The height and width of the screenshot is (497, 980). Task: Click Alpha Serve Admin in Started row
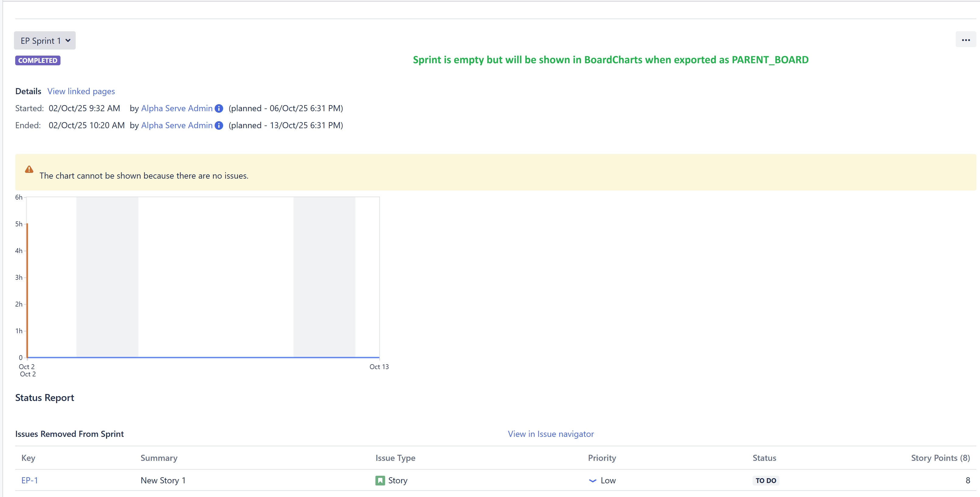[x=177, y=108]
